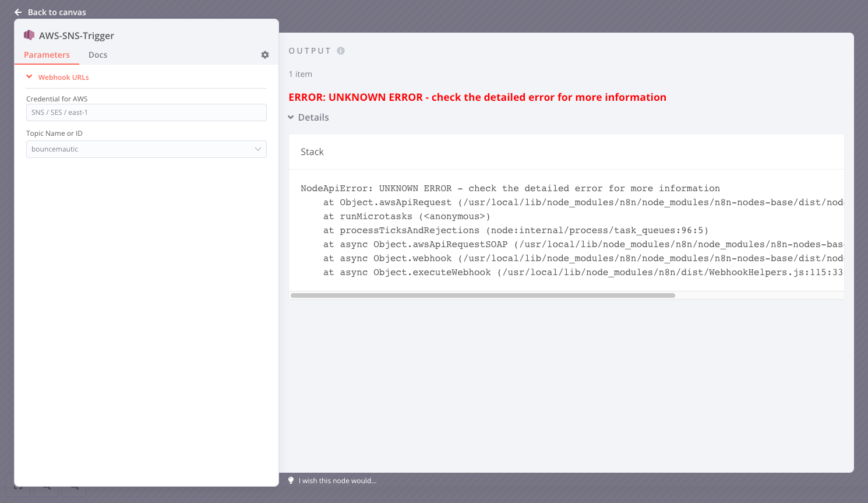
Task: Open the node settings via the gear icon
Action: pyautogui.click(x=264, y=54)
